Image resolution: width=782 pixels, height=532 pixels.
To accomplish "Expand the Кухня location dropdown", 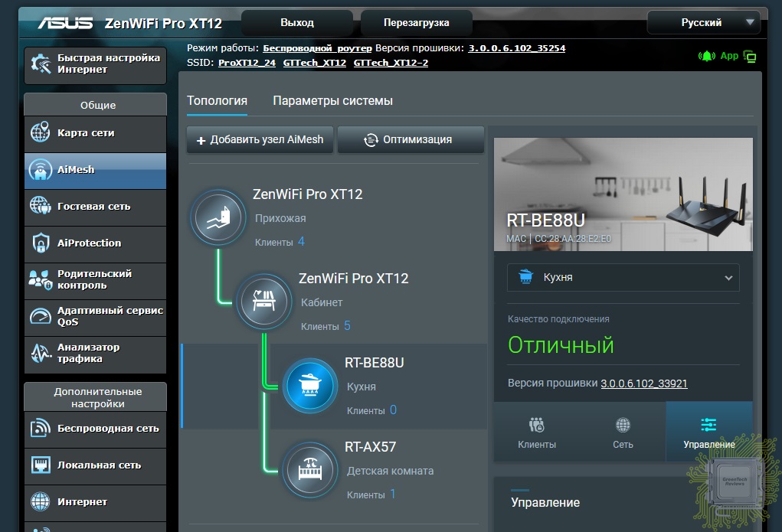I will pyautogui.click(x=623, y=278).
